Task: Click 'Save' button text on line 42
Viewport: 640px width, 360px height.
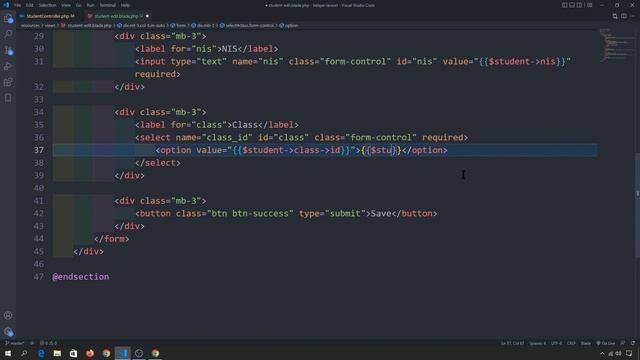Action: coord(381,213)
